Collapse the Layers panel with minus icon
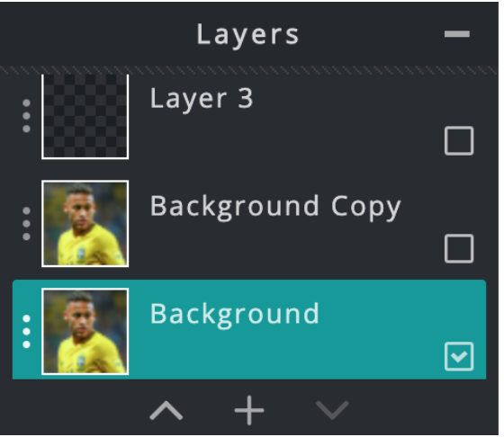This screenshot has width=504, height=437. (456, 33)
